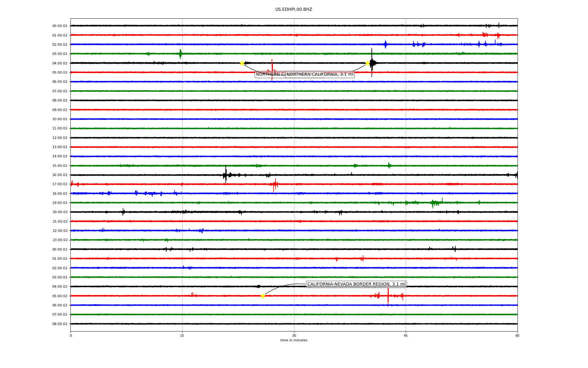Click the yellow star at California-Nevada border event

tap(263, 296)
